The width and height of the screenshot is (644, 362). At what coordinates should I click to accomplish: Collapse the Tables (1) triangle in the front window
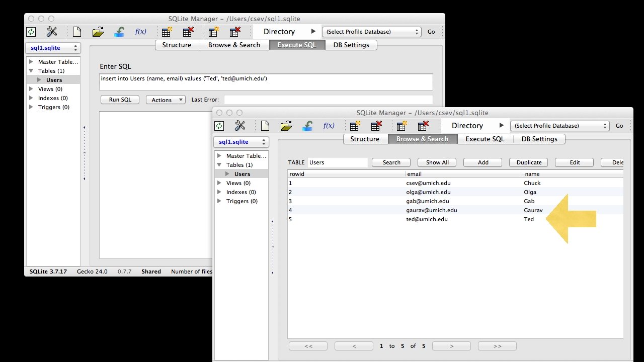(219, 165)
